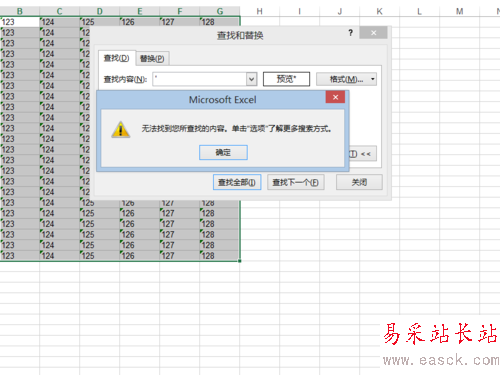500x375 pixels.
Task: Click in the Find what input field
Action: pos(200,79)
